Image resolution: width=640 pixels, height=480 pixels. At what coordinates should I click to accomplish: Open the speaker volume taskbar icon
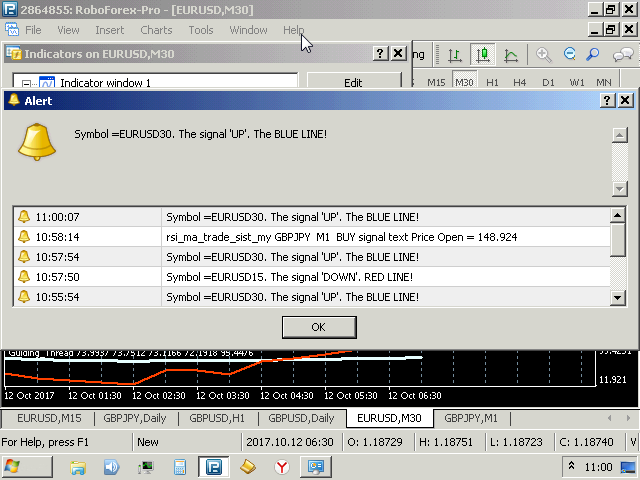pyautogui.click(x=111, y=467)
